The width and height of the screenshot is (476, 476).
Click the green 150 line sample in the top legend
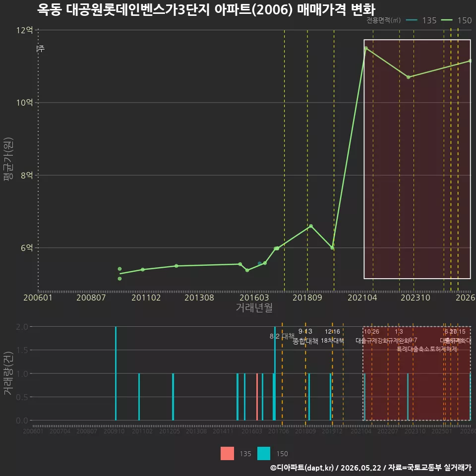click(x=447, y=20)
